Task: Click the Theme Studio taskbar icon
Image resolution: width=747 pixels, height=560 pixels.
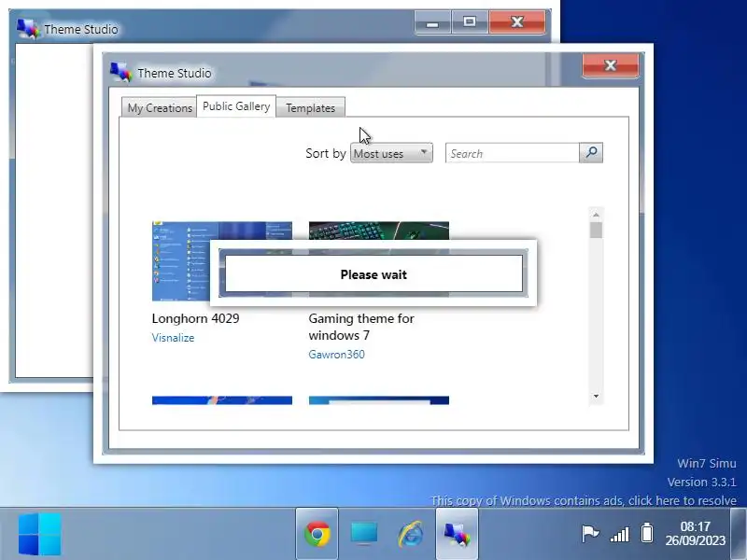Action: pos(457,534)
